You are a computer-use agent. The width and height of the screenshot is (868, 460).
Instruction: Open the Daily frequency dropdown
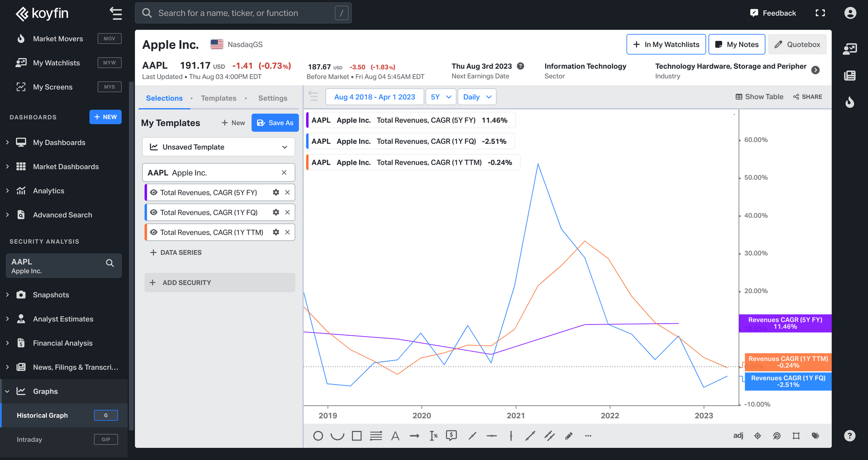point(477,97)
